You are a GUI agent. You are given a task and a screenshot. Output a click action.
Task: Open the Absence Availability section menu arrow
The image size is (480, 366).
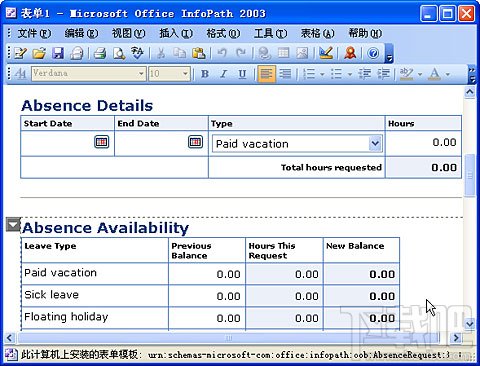[x=13, y=224]
